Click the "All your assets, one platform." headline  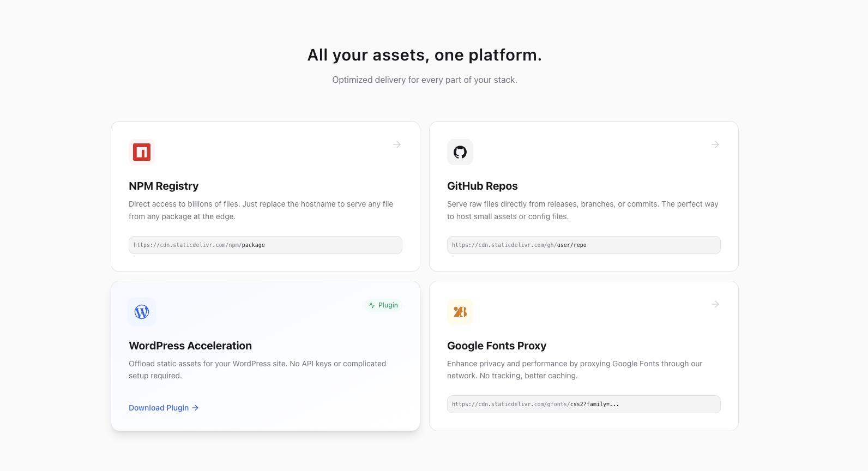point(425,55)
